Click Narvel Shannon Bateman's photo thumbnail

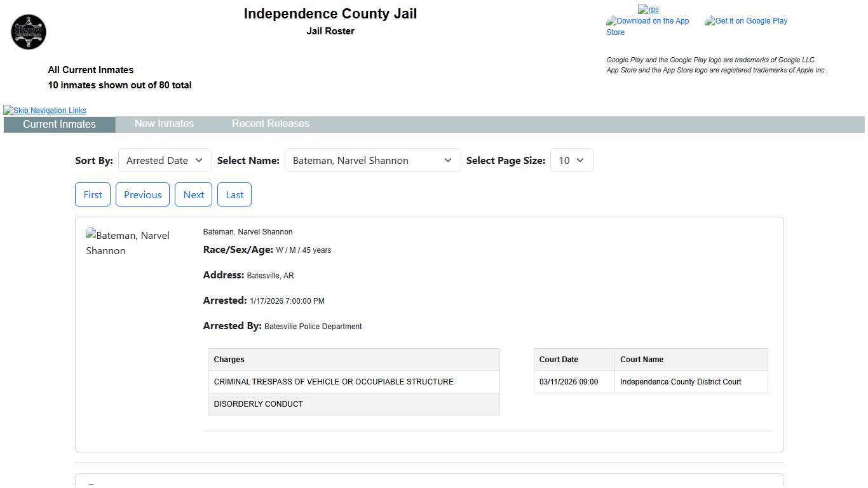click(x=128, y=243)
